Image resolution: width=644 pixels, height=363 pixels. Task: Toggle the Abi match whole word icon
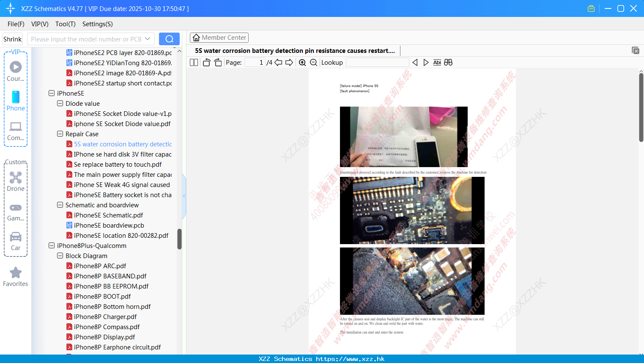[x=437, y=63]
